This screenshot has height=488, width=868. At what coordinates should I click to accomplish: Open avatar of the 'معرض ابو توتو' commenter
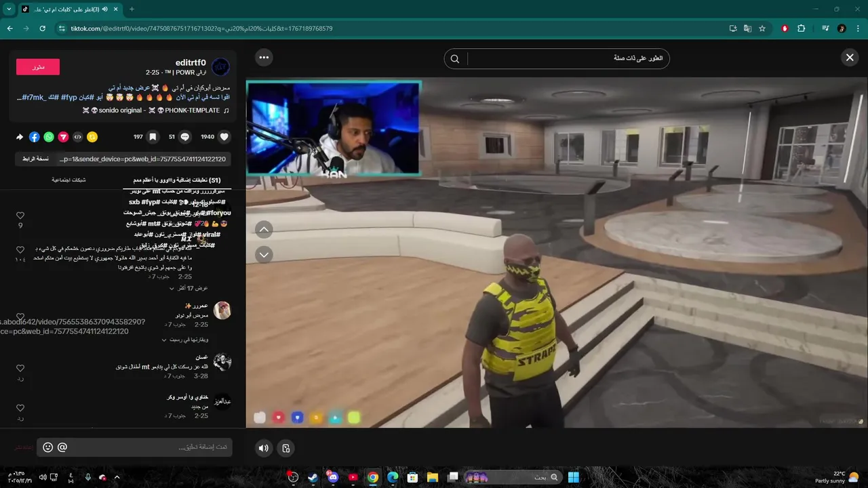pyautogui.click(x=222, y=310)
